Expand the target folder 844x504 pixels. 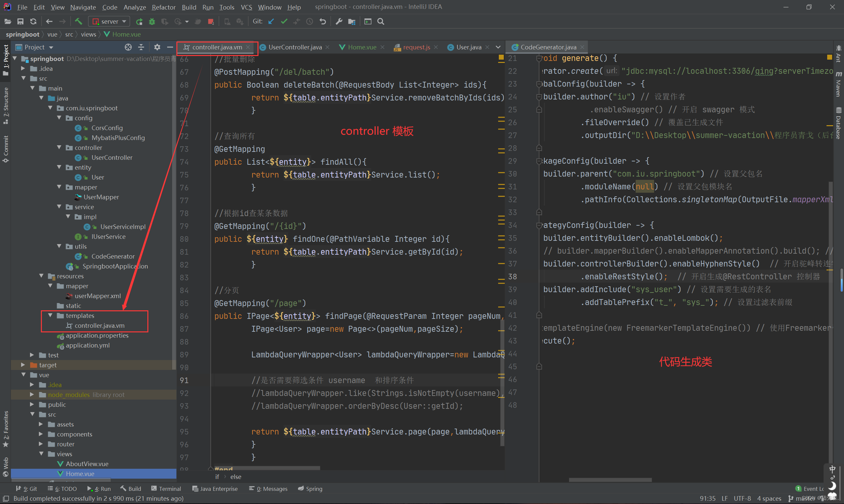(x=23, y=365)
